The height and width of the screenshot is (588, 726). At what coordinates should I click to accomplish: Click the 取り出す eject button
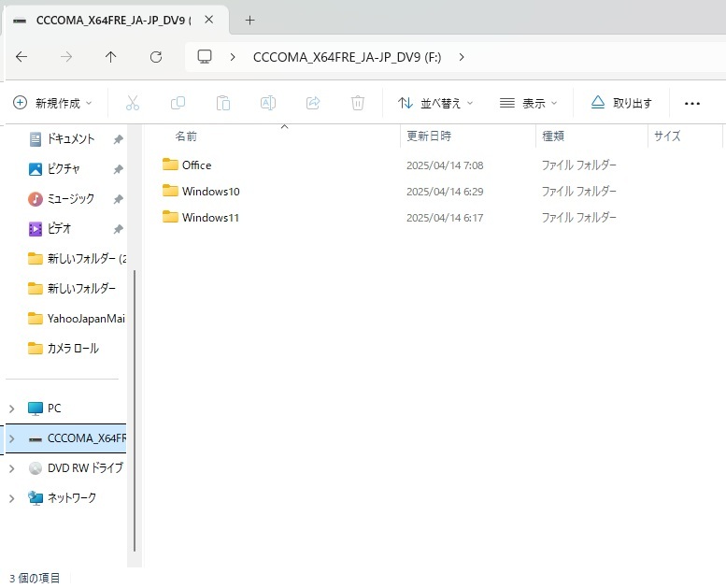(621, 103)
